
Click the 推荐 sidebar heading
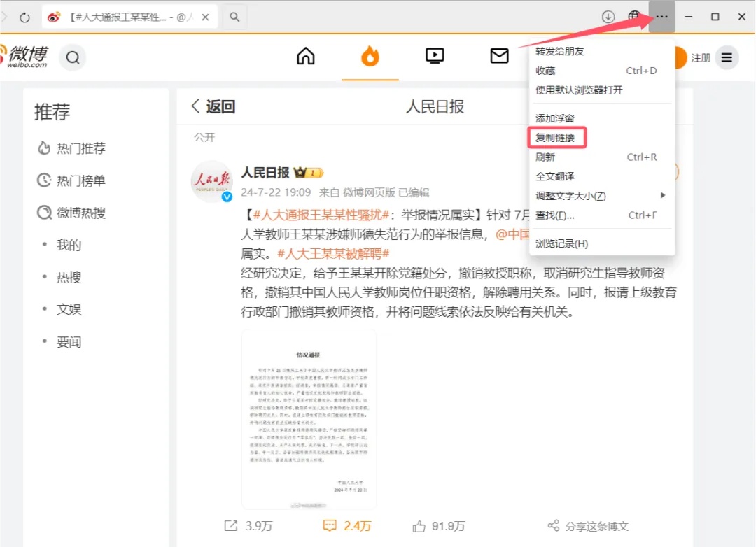(x=52, y=112)
